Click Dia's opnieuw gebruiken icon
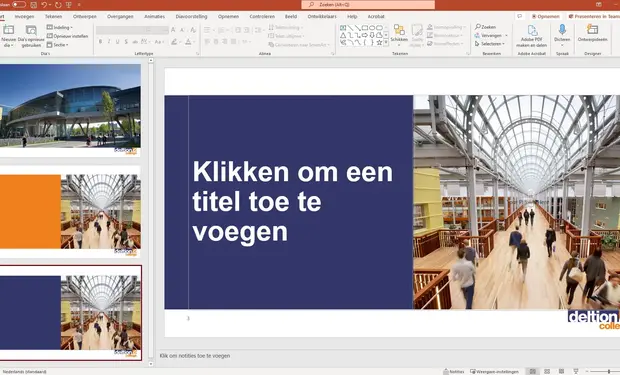The width and height of the screenshot is (620, 375). (31, 30)
